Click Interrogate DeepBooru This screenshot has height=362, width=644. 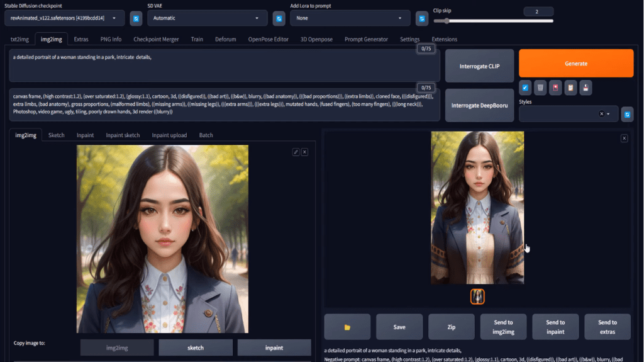[x=479, y=105]
